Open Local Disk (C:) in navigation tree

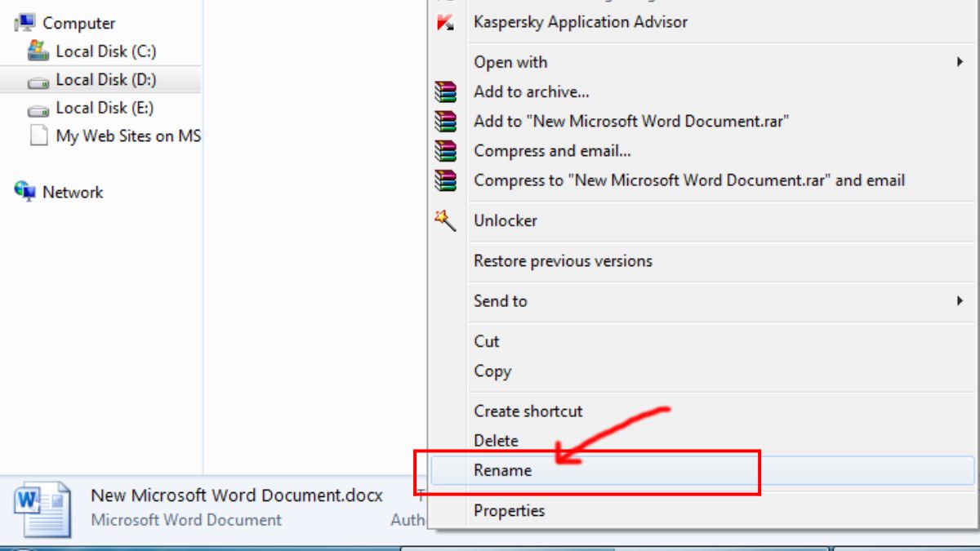[x=106, y=51]
